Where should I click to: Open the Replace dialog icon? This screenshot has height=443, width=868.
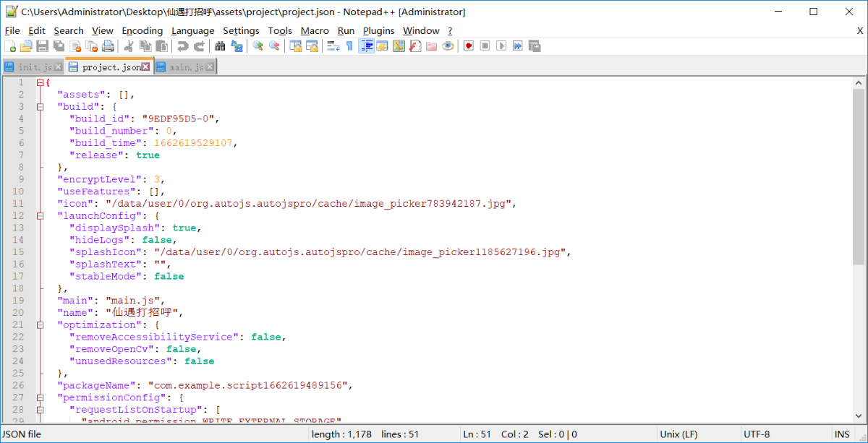coord(237,46)
